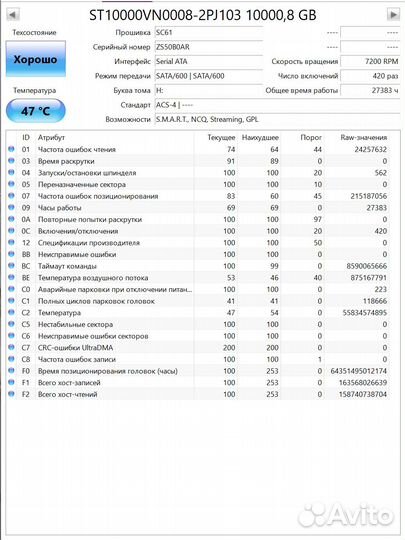
Task: Click status dot for C7 CRC-ошибки UltraDMA
Action: coord(11,347)
